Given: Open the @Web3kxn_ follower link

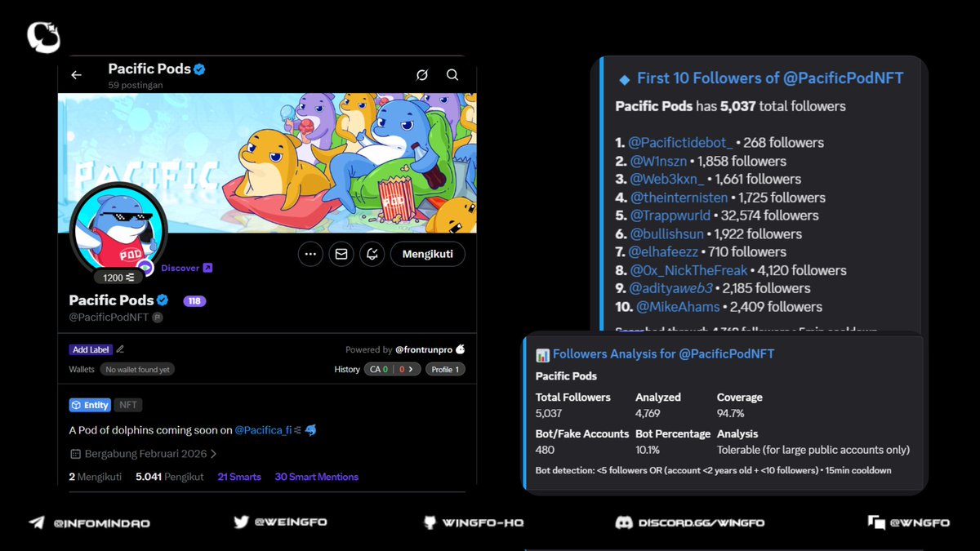Looking at the screenshot, I should [666, 179].
